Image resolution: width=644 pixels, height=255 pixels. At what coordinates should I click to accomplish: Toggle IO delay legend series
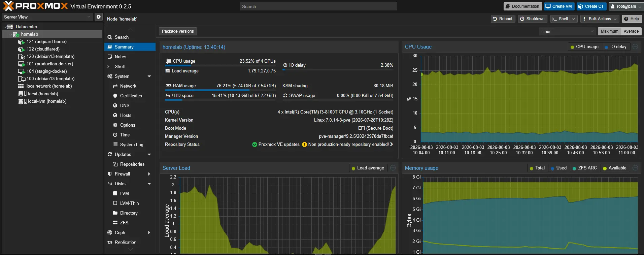tap(615, 47)
